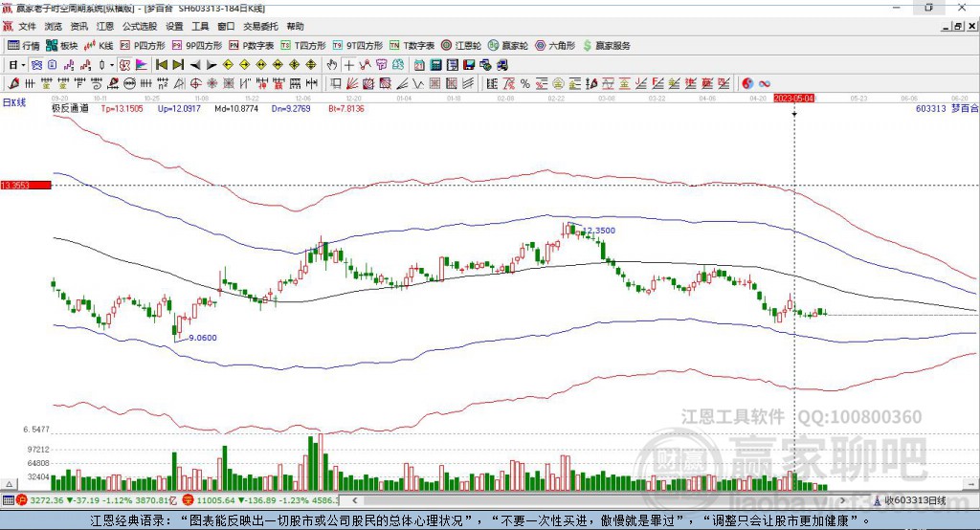Image resolution: width=980 pixels, height=530 pixels.
Task: Open the 江恩轮 Gann wheel
Action: (x=461, y=46)
